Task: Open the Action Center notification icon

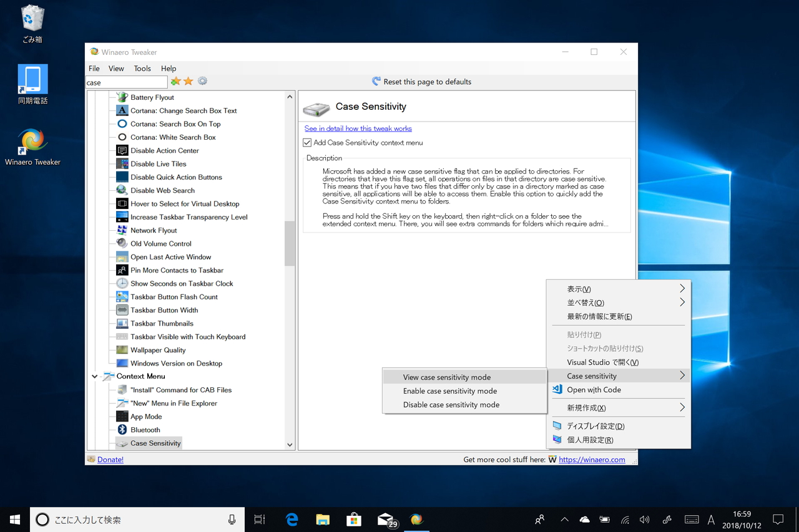Action: [778, 520]
